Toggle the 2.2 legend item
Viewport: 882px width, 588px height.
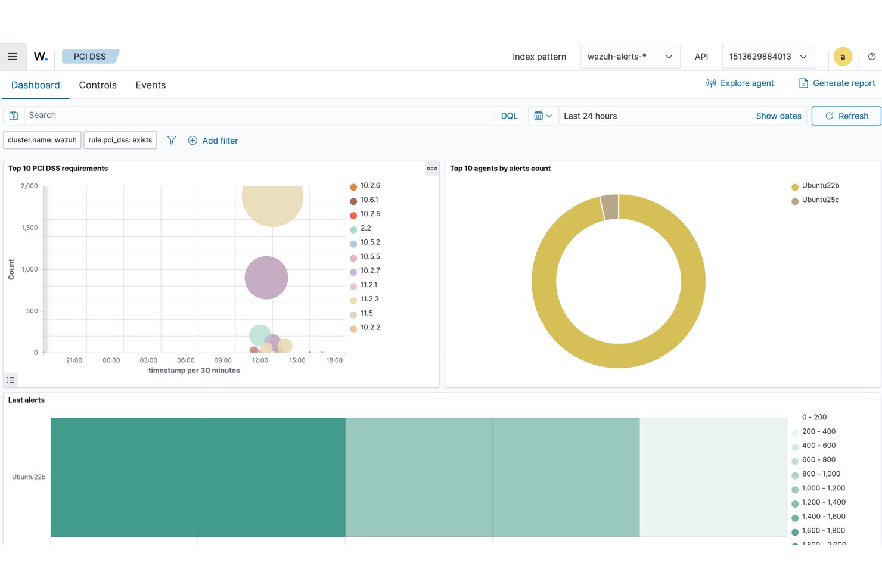click(x=361, y=228)
